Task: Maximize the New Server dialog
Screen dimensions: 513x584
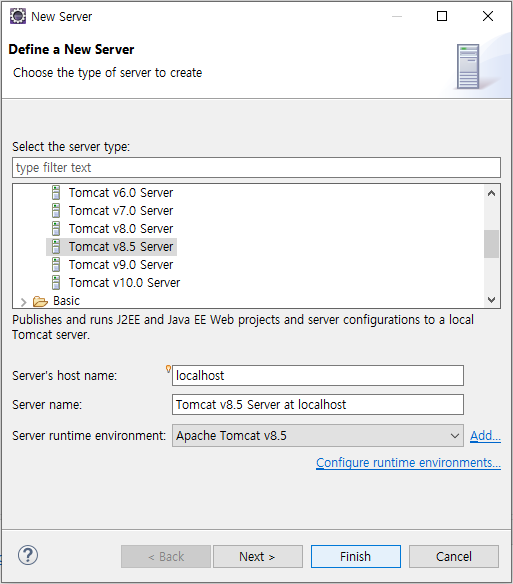Action: [x=442, y=16]
